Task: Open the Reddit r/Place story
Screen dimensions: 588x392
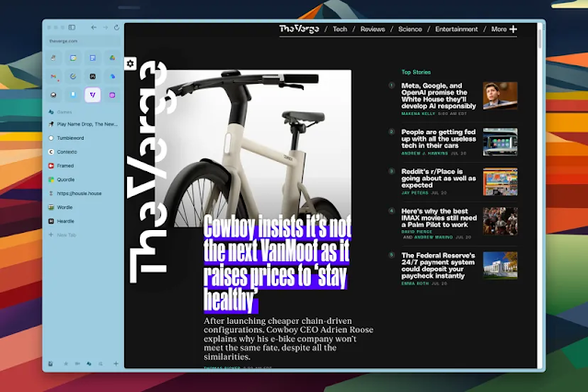Action: [438, 179]
